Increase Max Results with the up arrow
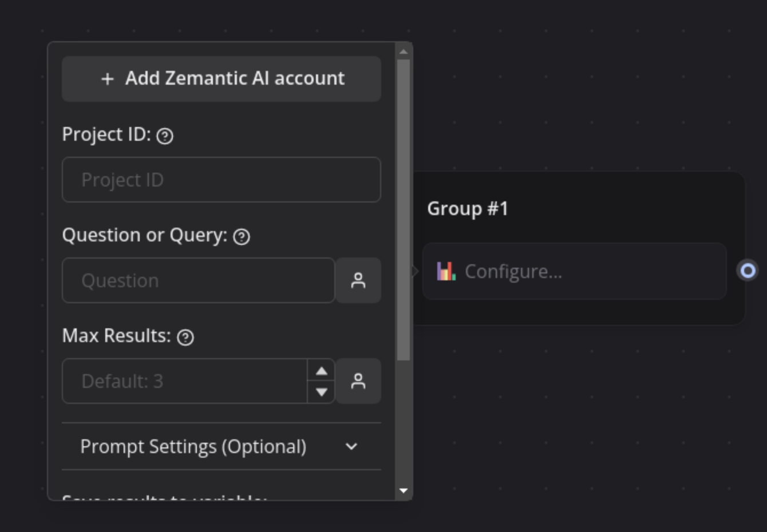Viewport: 767px width, 532px height. pos(322,371)
